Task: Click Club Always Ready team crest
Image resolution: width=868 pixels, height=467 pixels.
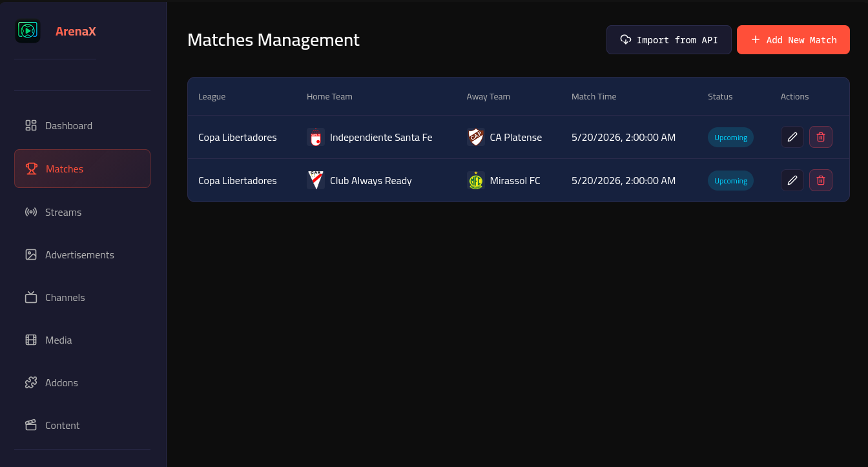Action: 316,180
